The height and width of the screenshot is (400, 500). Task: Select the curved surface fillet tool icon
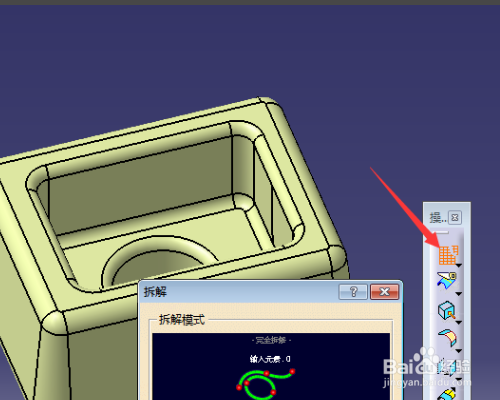[447, 337]
